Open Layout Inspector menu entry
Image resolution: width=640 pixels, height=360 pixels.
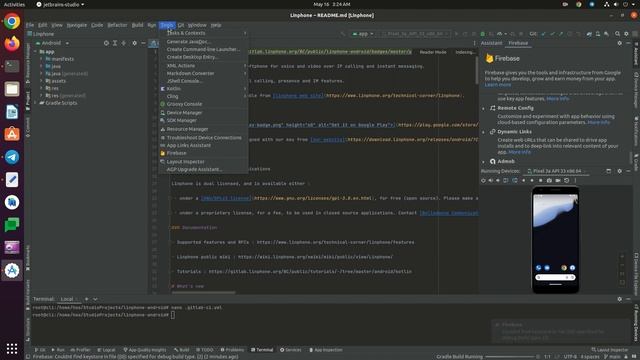tap(203, 162)
